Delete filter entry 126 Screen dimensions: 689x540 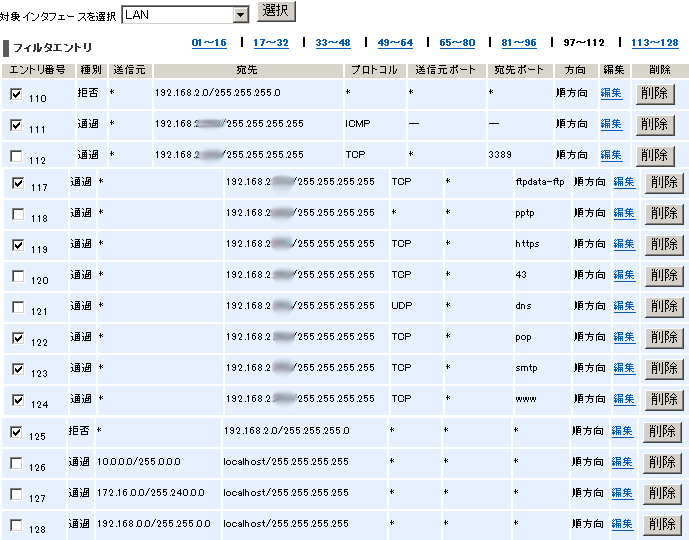[x=662, y=462]
